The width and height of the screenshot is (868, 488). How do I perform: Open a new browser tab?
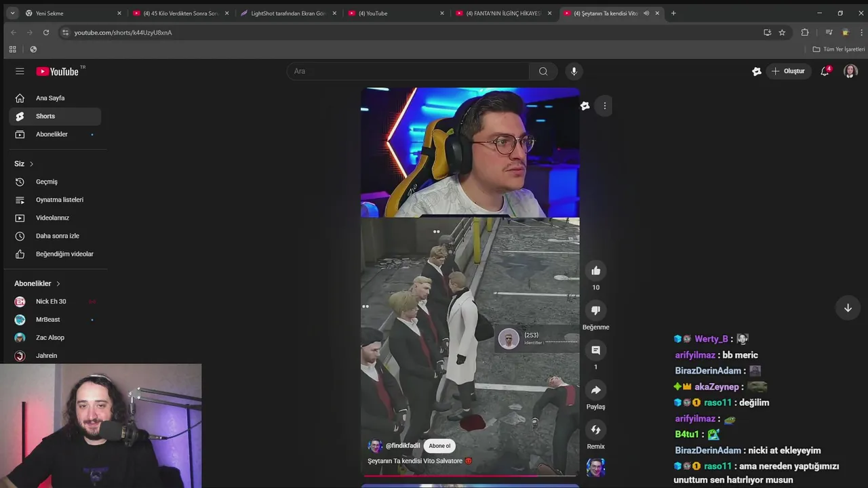click(673, 14)
